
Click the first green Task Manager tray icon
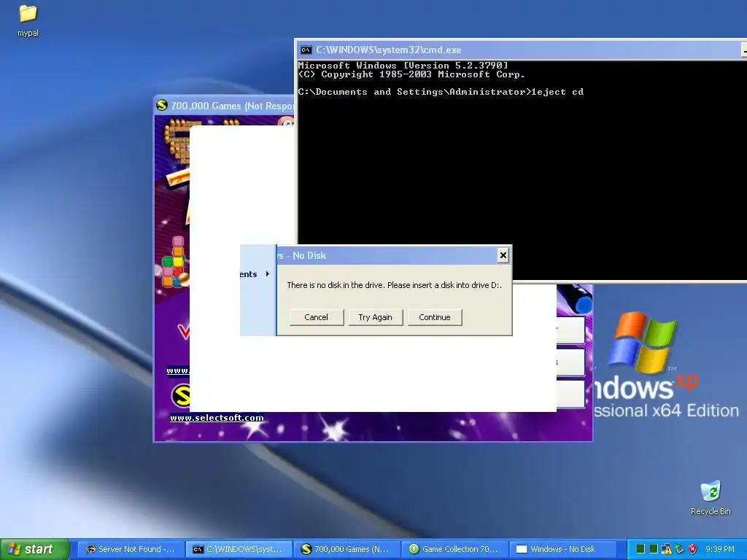coord(640,549)
